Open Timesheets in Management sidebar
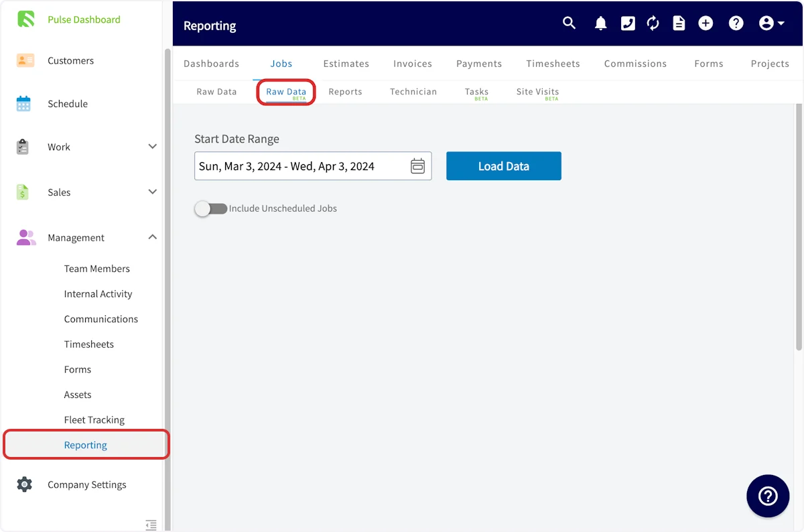Screen dimensions: 804x532 [x=89, y=344]
